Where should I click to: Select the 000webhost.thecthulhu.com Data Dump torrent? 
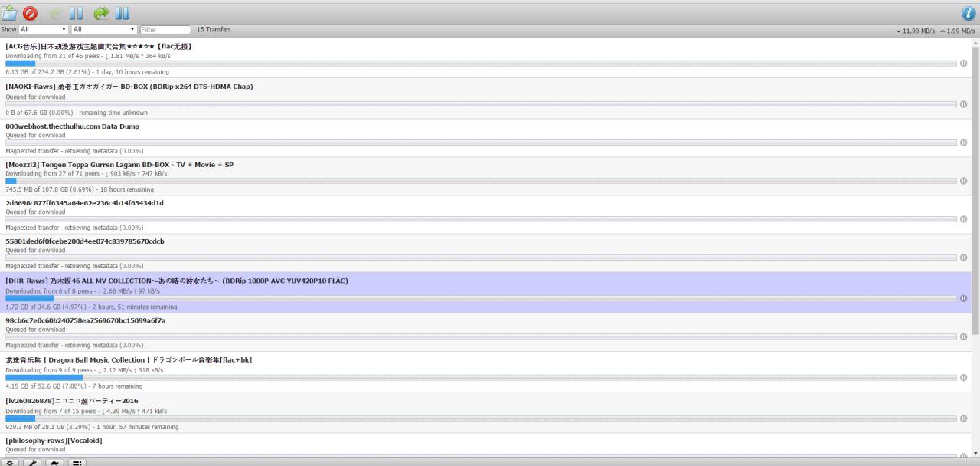click(485, 138)
